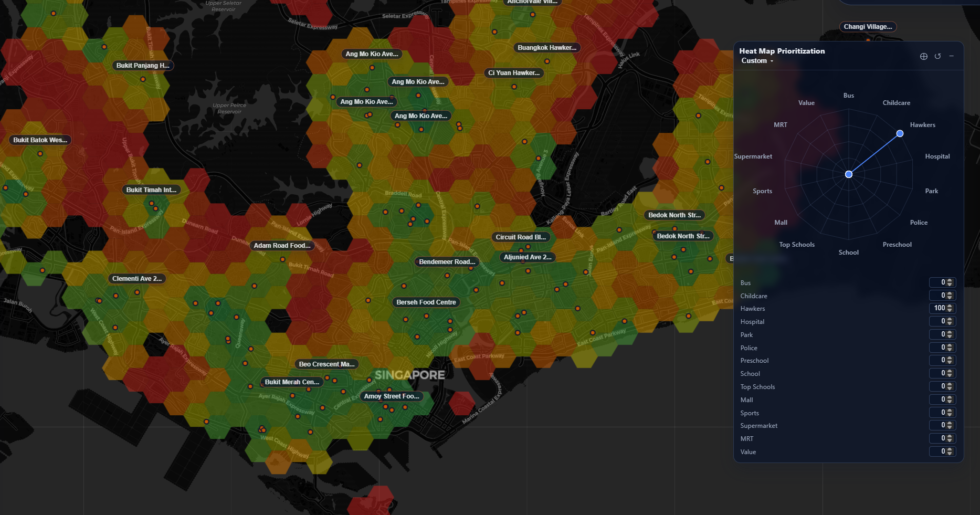Click the MRT weight number field

point(938,438)
